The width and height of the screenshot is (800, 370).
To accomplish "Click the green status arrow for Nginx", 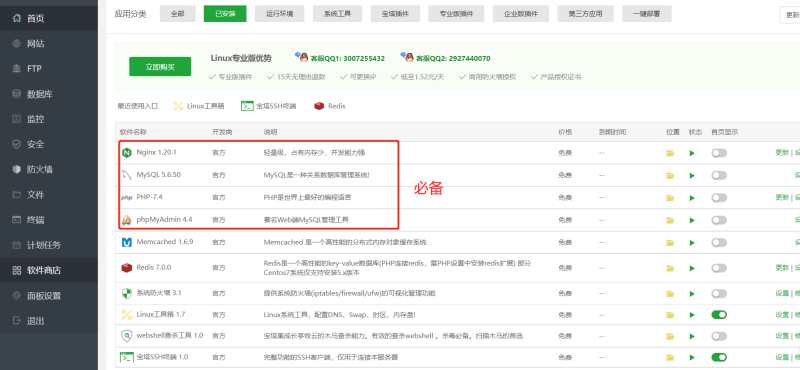I will pos(692,153).
